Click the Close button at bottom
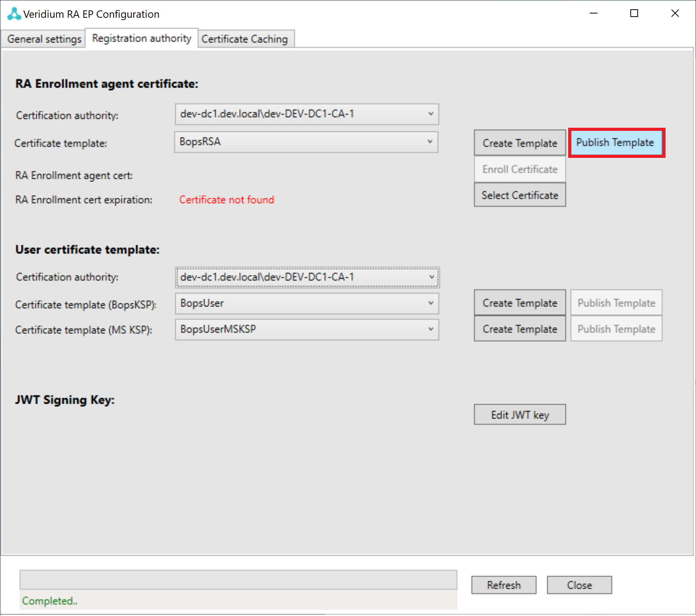The width and height of the screenshot is (696, 616). coord(579,585)
